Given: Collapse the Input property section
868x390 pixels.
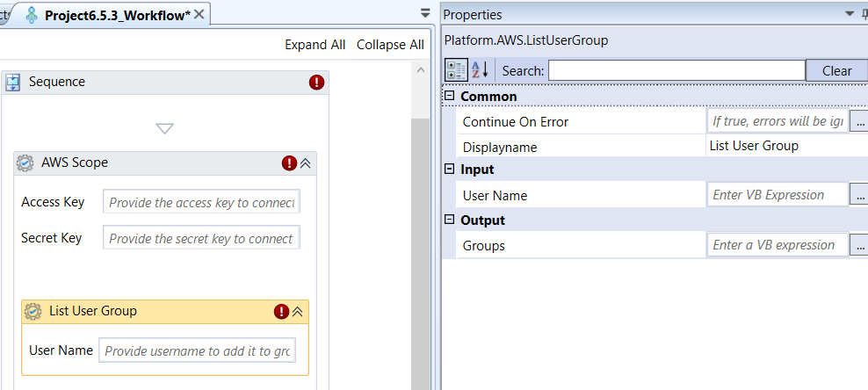Looking at the screenshot, I should coord(450,169).
